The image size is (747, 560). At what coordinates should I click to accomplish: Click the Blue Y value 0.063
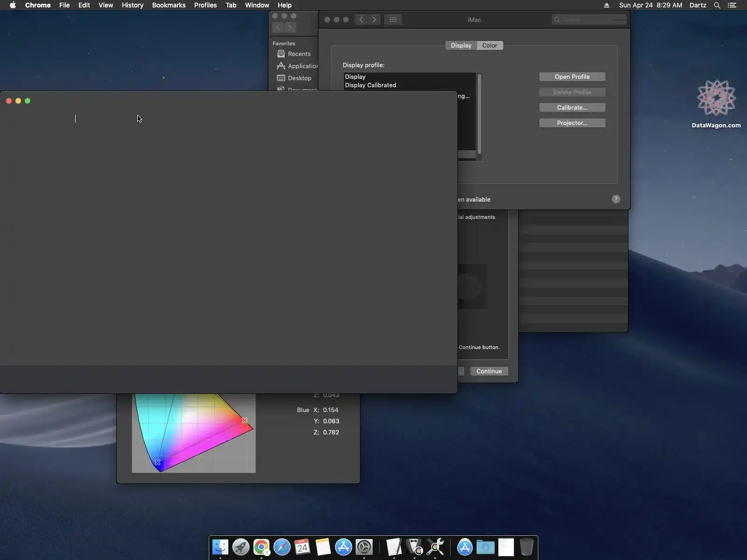tap(331, 421)
